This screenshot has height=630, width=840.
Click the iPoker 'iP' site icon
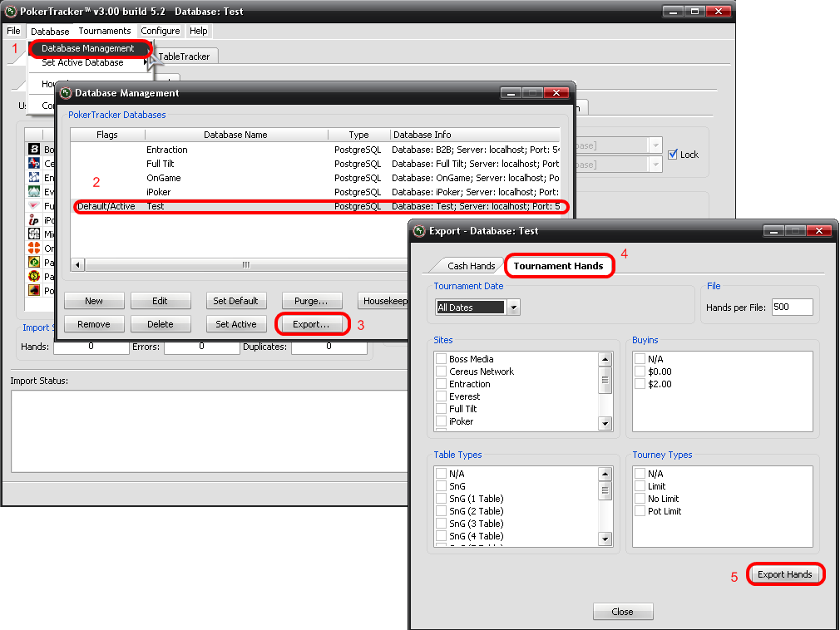(x=34, y=219)
